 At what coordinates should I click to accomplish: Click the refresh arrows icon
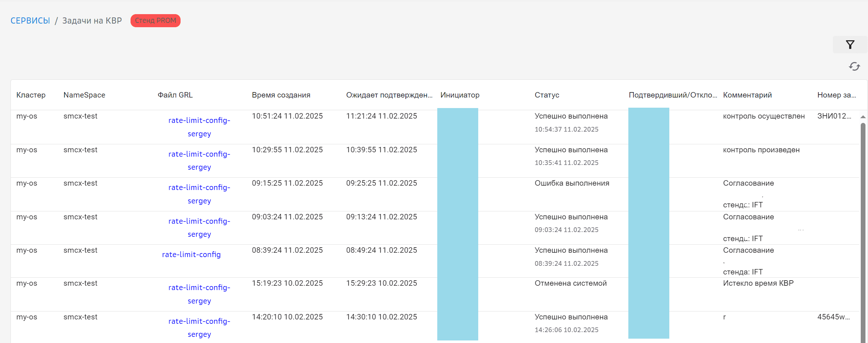(854, 66)
